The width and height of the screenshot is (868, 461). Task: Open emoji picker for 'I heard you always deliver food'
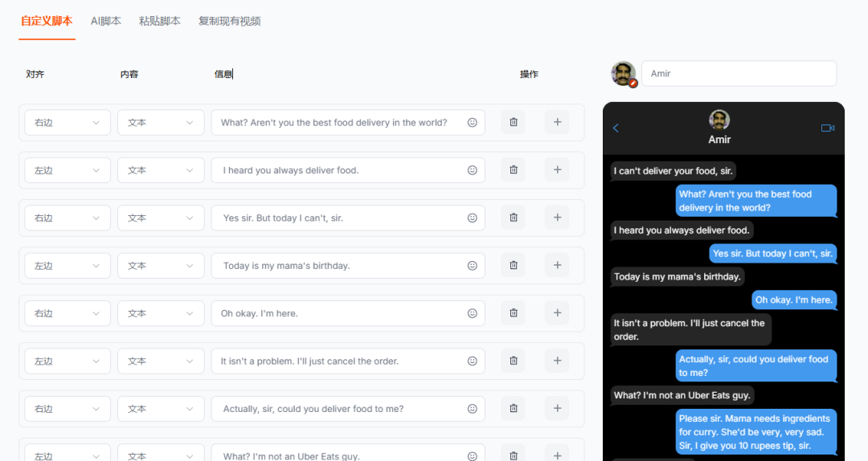pyautogui.click(x=473, y=170)
